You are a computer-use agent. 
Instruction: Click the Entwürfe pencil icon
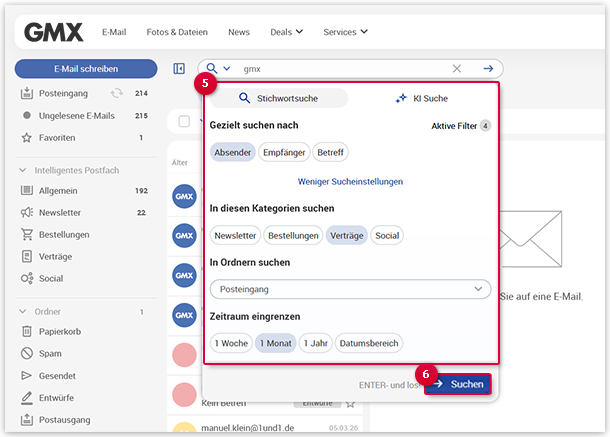[26, 398]
